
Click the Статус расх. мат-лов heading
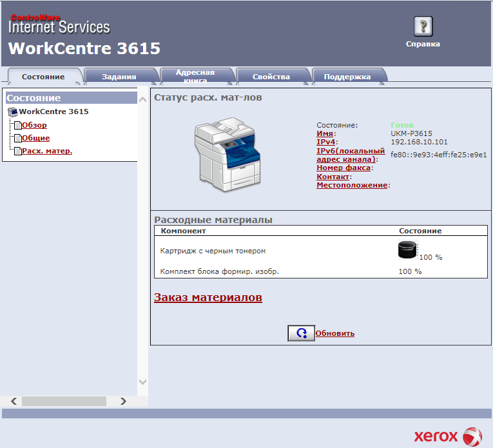click(x=208, y=97)
